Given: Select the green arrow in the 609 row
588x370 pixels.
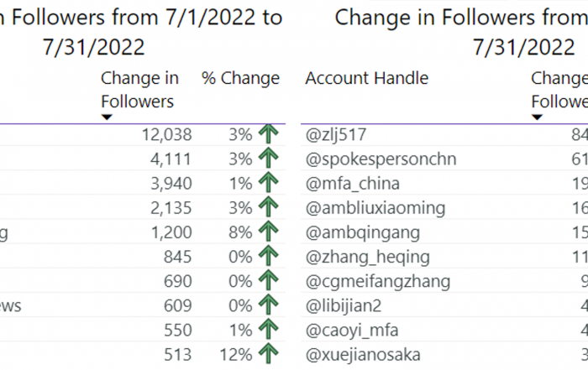Looking at the screenshot, I should point(269,305).
